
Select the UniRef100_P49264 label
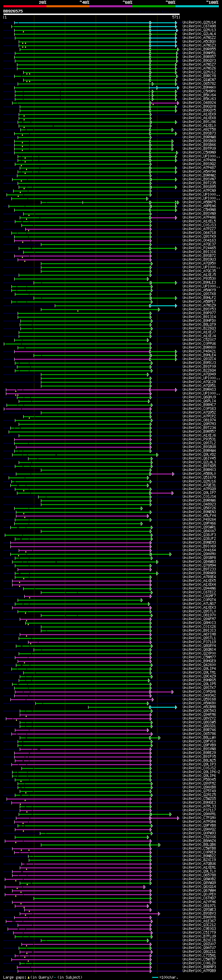tap(199, 520)
